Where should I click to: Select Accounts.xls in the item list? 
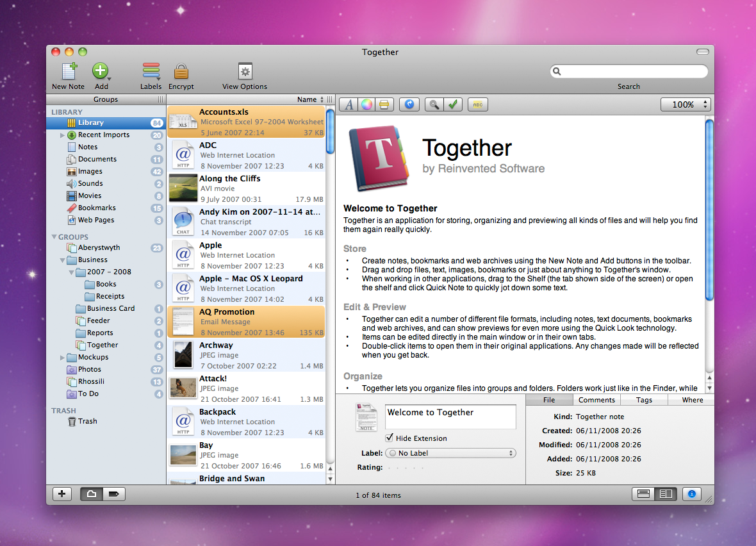pos(247,122)
